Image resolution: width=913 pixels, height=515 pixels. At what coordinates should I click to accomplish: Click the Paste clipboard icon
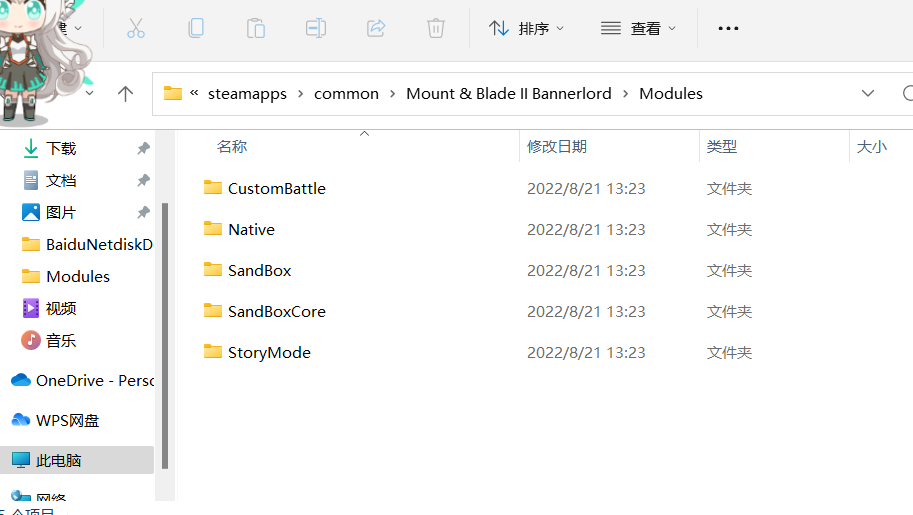pyautogui.click(x=256, y=28)
